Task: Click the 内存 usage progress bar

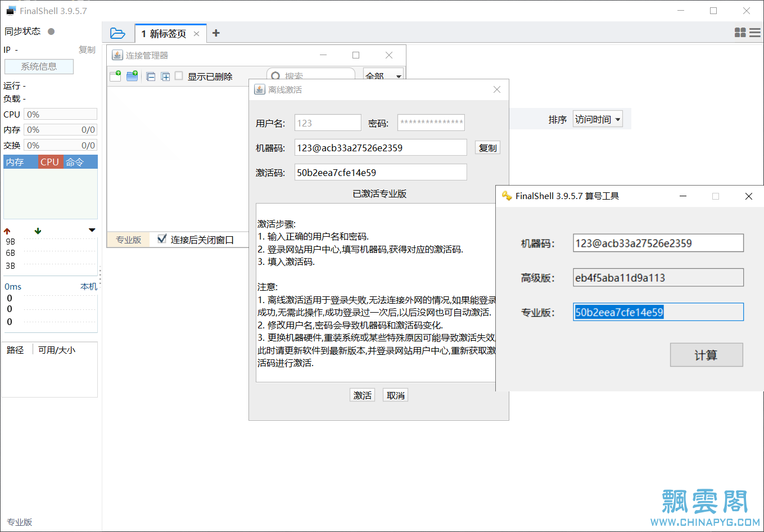Action: [61, 129]
